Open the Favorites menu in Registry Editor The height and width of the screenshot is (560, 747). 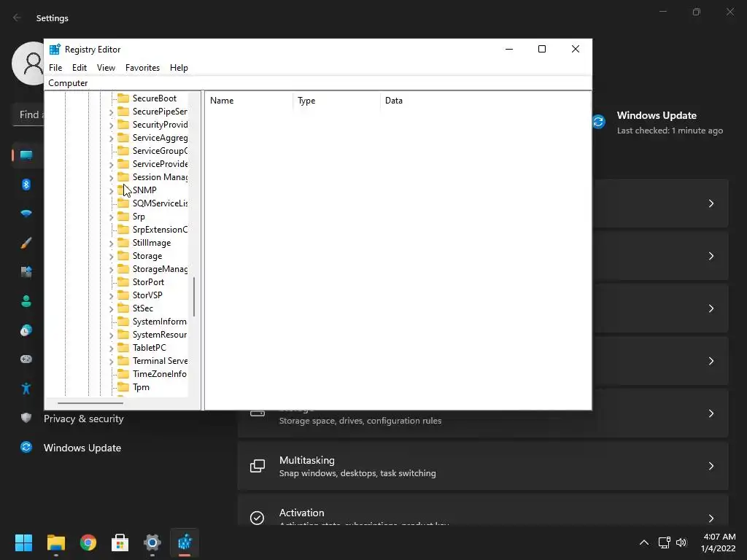click(142, 68)
